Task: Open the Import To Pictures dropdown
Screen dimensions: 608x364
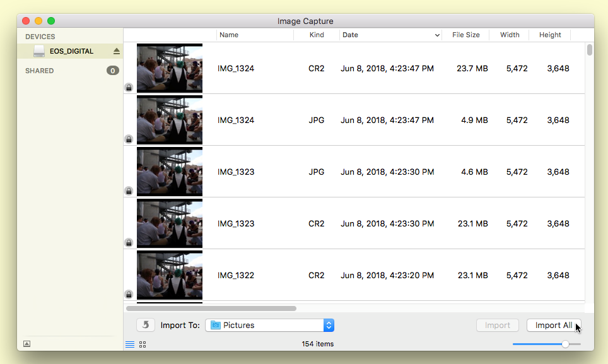Action: coord(328,326)
